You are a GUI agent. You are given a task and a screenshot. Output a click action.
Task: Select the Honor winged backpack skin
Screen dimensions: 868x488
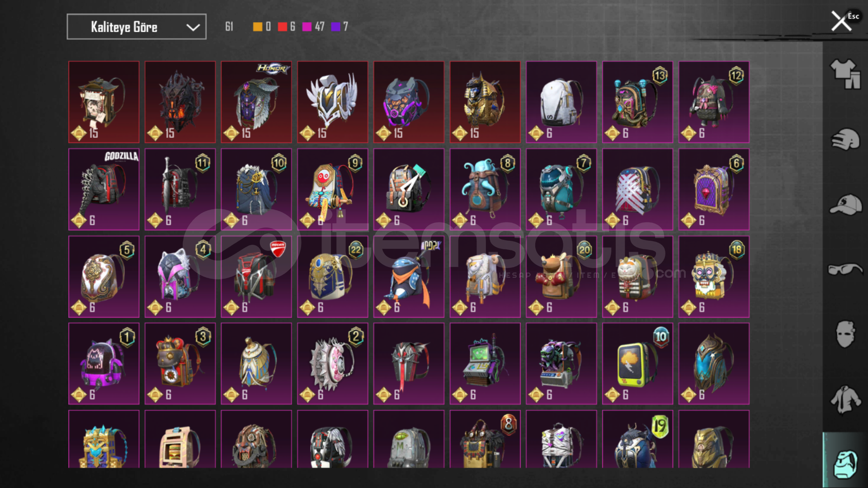[256, 102]
